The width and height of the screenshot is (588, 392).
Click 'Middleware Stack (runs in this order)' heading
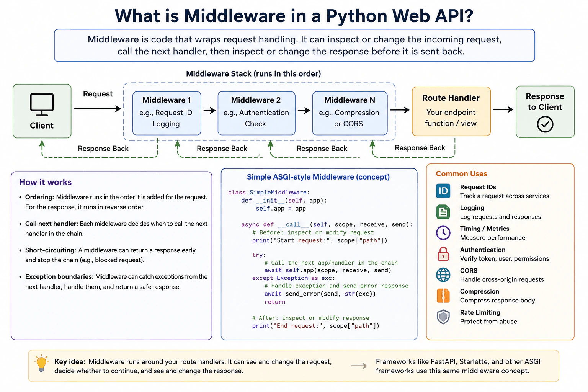(x=253, y=73)
